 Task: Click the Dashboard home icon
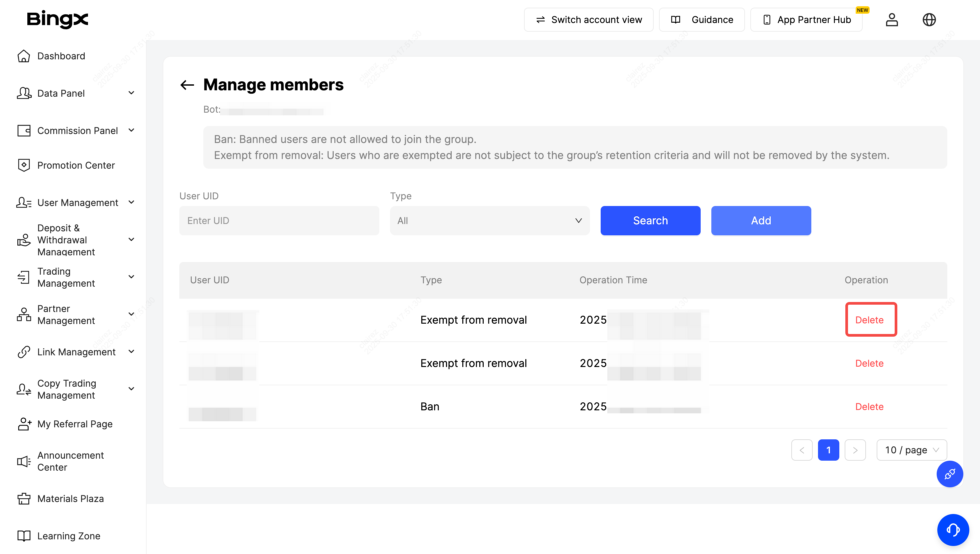[24, 56]
